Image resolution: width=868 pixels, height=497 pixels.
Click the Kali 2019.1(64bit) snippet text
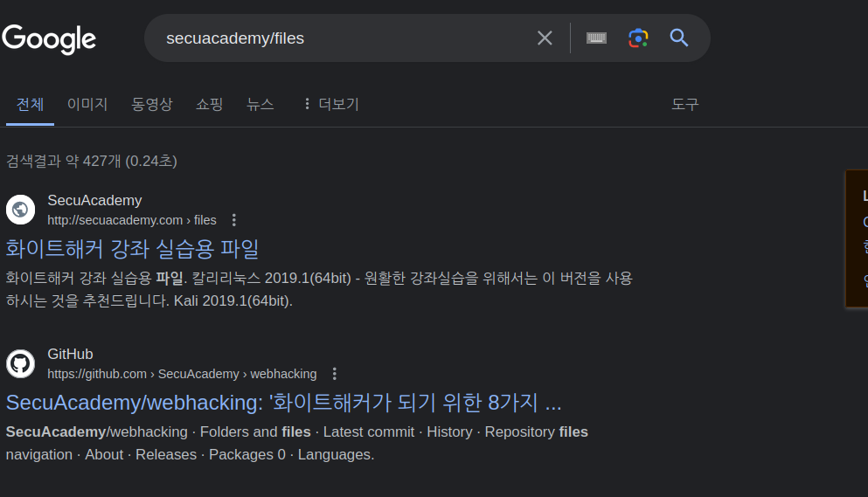point(233,301)
